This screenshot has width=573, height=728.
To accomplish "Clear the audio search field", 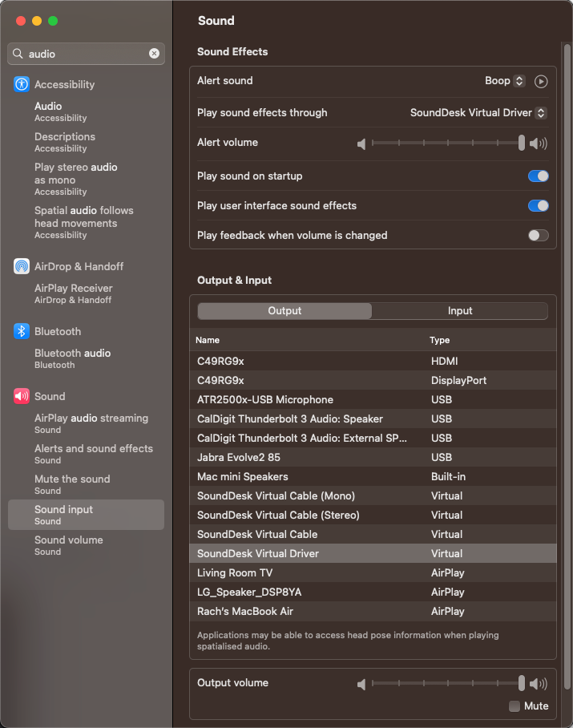I will pos(154,53).
